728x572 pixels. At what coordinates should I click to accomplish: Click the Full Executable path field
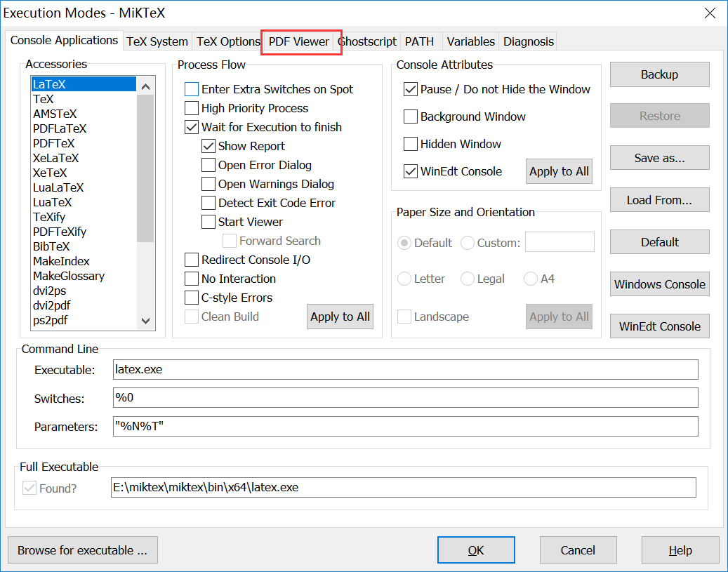[x=404, y=488]
